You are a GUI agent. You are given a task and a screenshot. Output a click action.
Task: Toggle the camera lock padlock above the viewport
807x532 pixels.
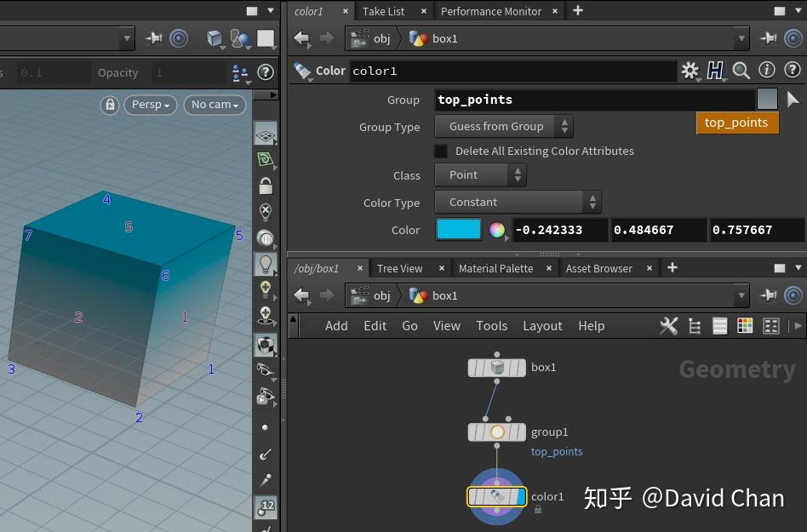coord(109,105)
